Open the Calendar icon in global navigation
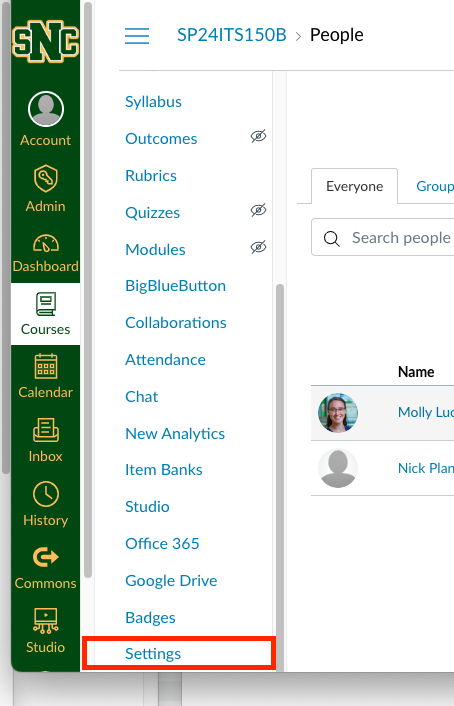The image size is (454, 706). click(45, 367)
